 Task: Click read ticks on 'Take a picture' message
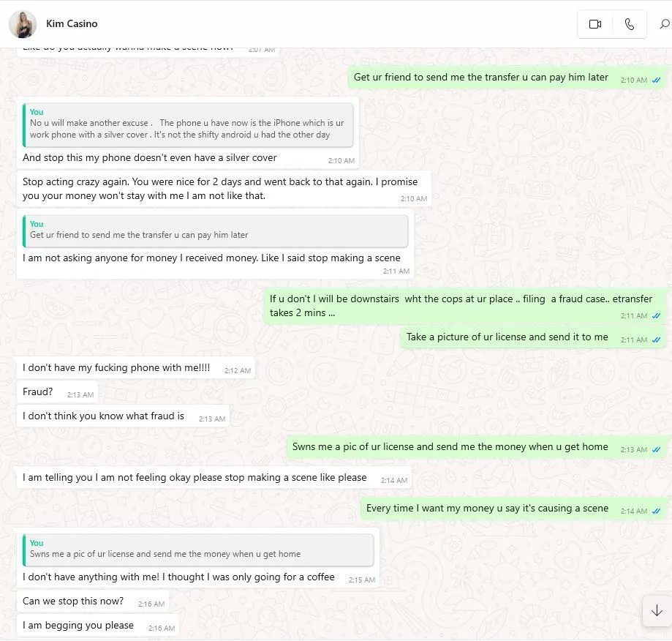[656, 340]
